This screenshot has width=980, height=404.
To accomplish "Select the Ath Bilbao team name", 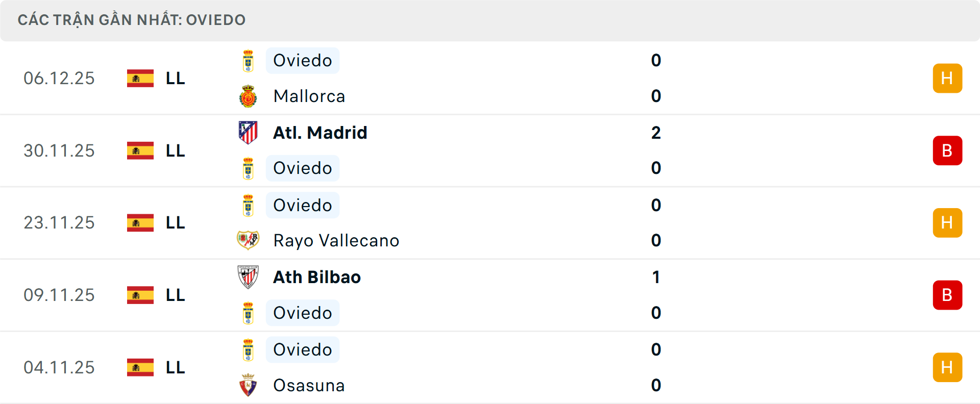I will [316, 277].
